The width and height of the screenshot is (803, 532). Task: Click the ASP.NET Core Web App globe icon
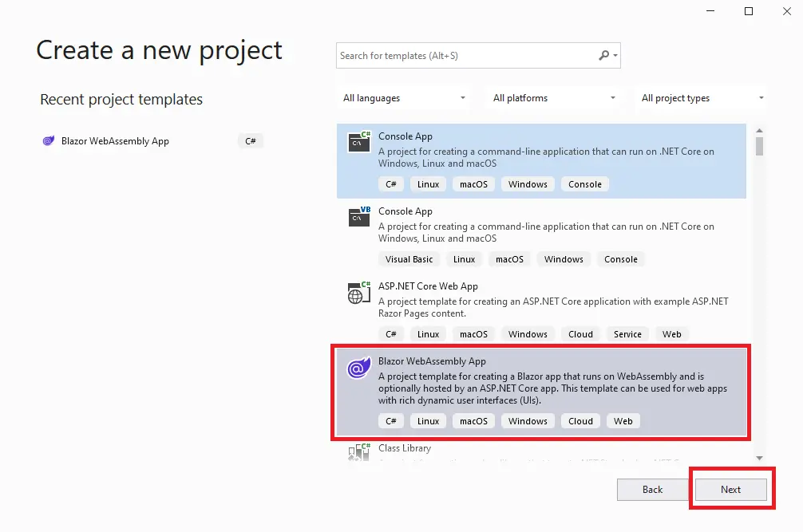(x=359, y=292)
